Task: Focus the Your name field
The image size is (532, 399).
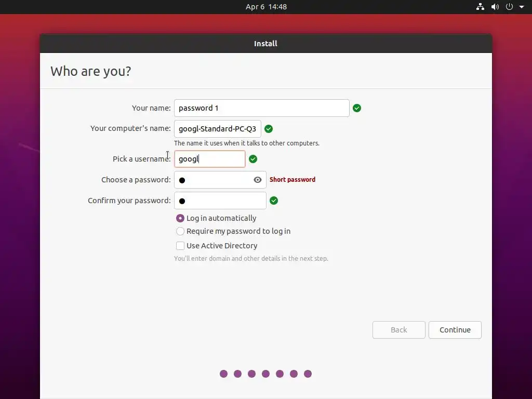Action: (x=262, y=108)
